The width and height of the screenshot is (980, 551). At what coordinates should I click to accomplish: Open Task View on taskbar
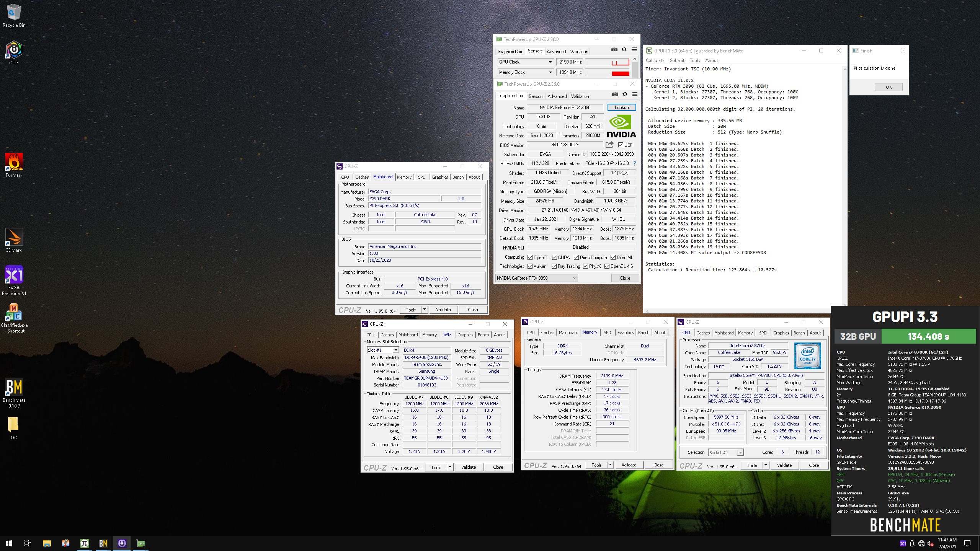(28, 543)
